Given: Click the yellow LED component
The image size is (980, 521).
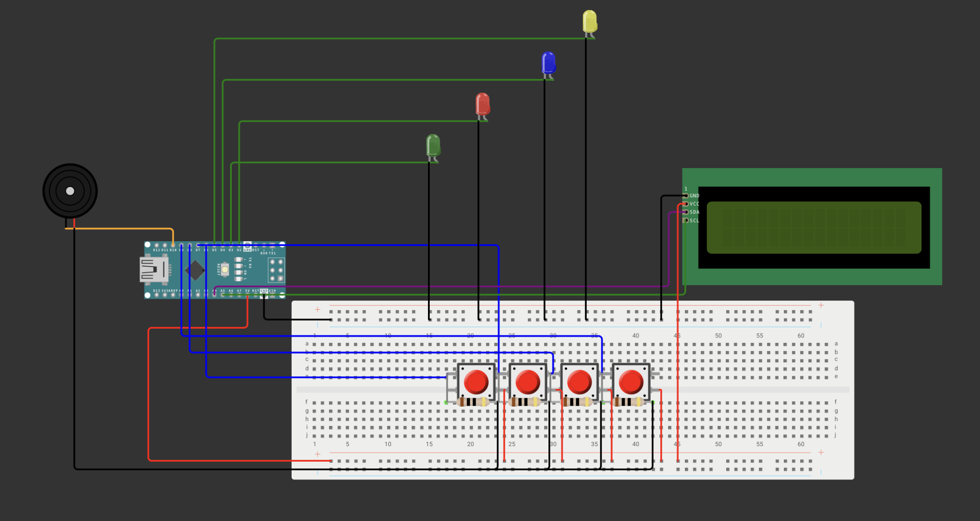Looking at the screenshot, I should tap(589, 21).
